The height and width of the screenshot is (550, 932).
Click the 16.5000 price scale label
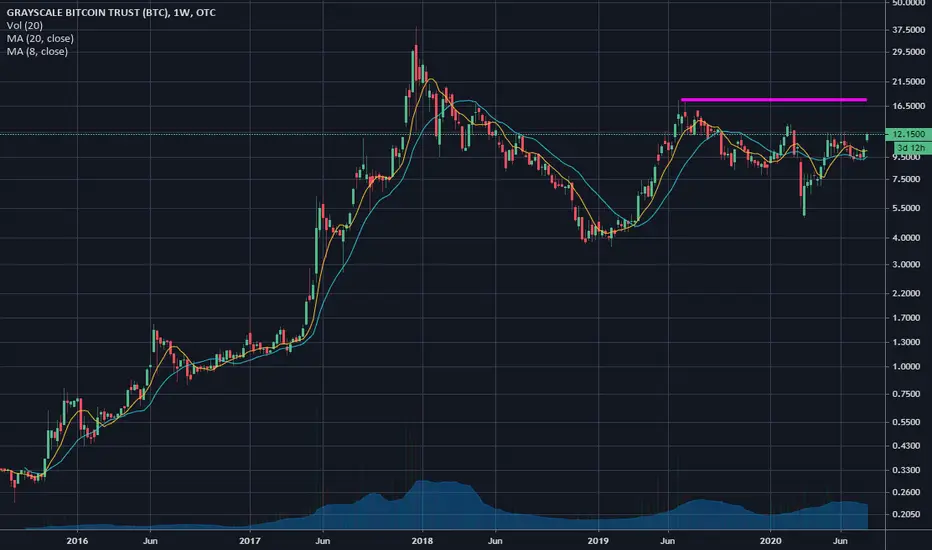point(908,106)
